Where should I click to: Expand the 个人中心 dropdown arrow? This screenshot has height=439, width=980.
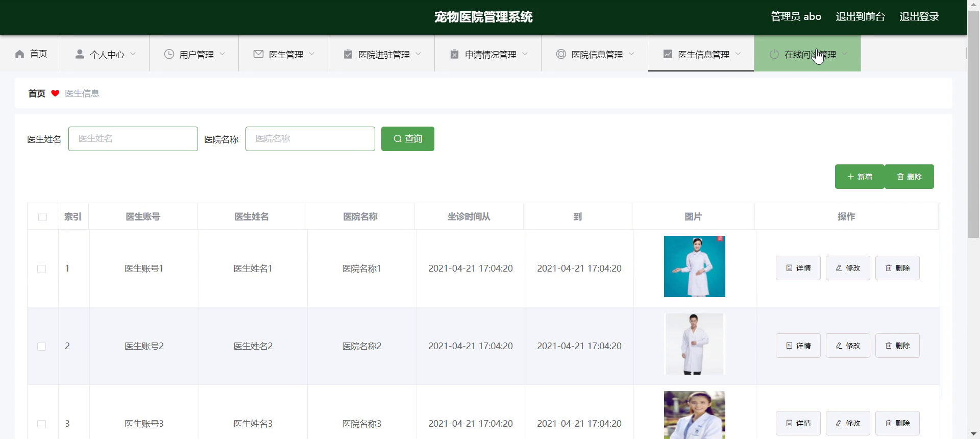(133, 54)
